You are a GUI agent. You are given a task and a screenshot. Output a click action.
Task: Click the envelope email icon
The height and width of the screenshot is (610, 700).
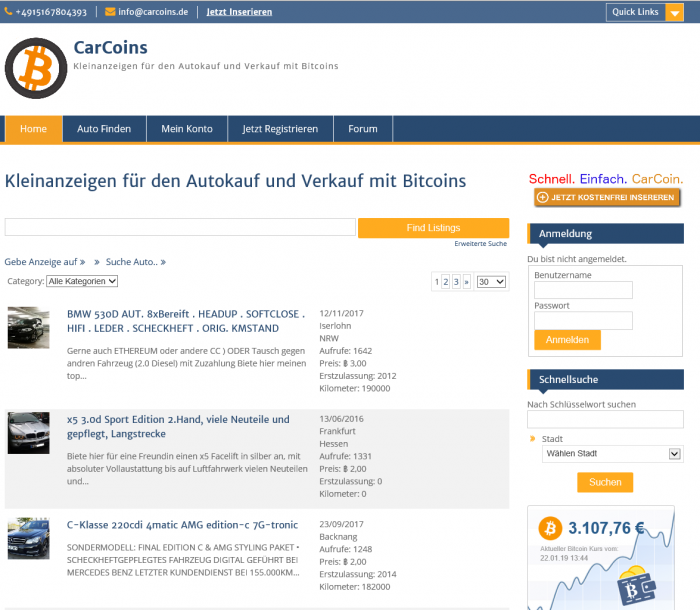point(110,12)
